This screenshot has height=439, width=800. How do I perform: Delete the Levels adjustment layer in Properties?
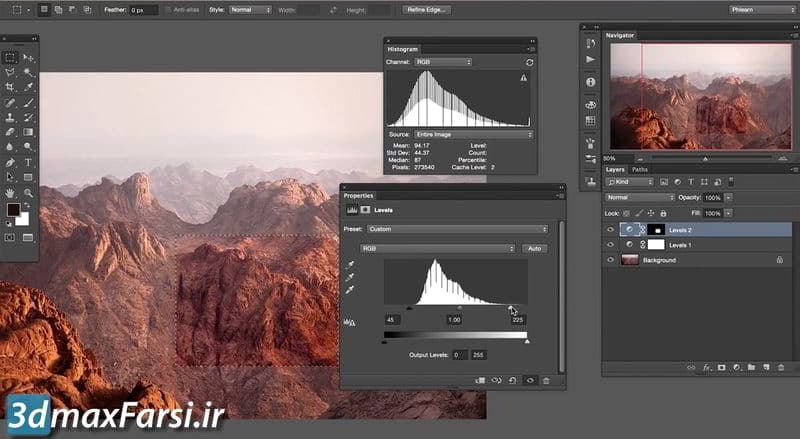point(546,381)
